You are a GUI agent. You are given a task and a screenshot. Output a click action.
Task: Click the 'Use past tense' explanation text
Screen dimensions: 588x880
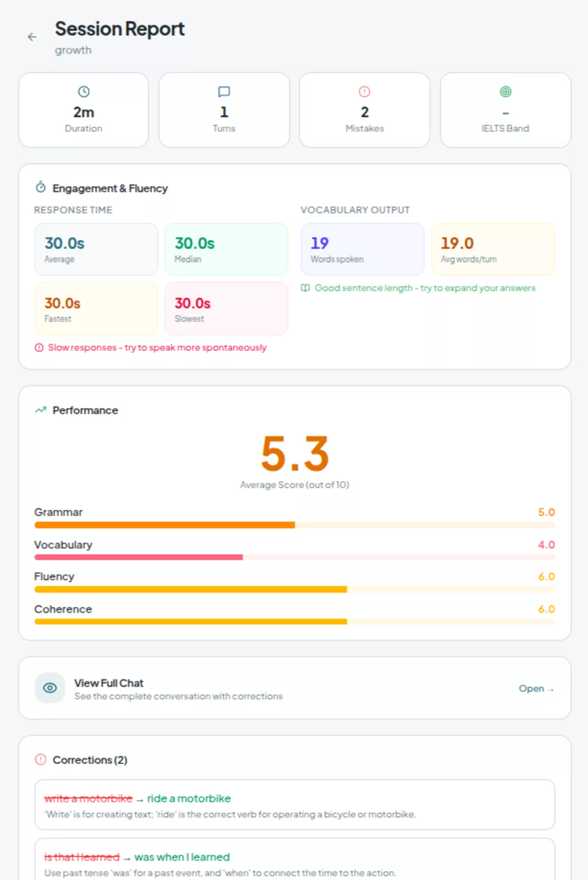pos(220,873)
